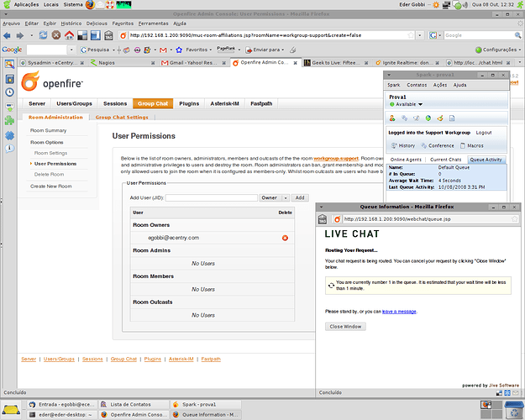Click the Firefox URL address bar
Viewport: 525px width, 420px height.
[x=268, y=35]
